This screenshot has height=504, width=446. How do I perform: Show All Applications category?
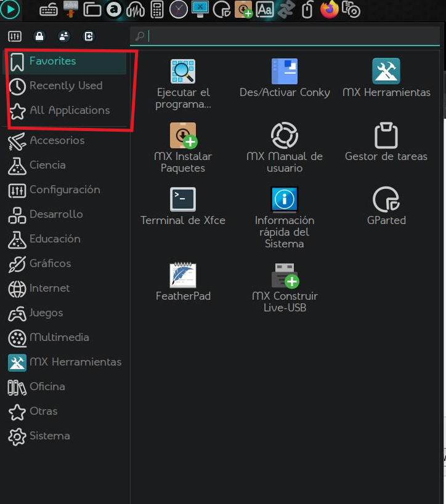point(65,111)
